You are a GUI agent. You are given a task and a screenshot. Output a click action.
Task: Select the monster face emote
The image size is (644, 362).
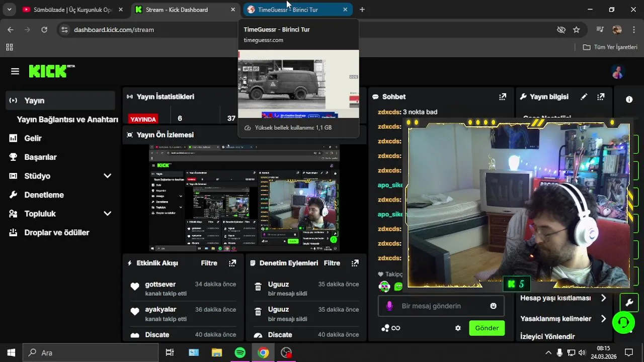(384, 287)
